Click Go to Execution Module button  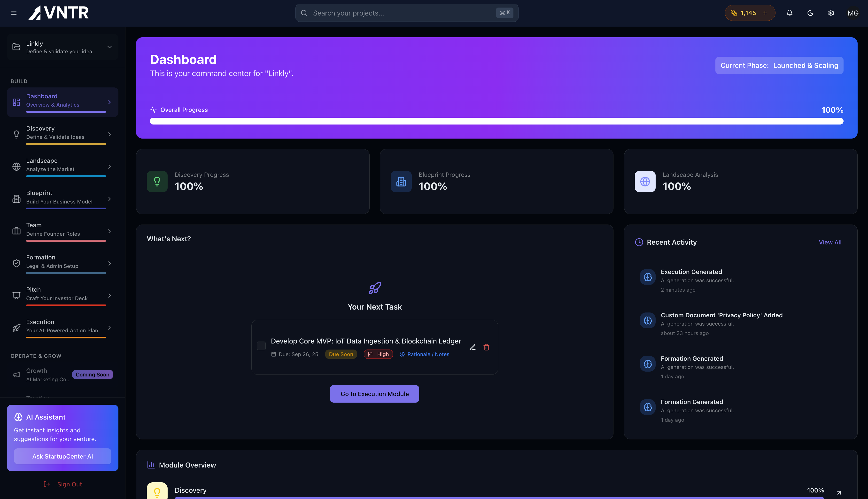(x=374, y=393)
